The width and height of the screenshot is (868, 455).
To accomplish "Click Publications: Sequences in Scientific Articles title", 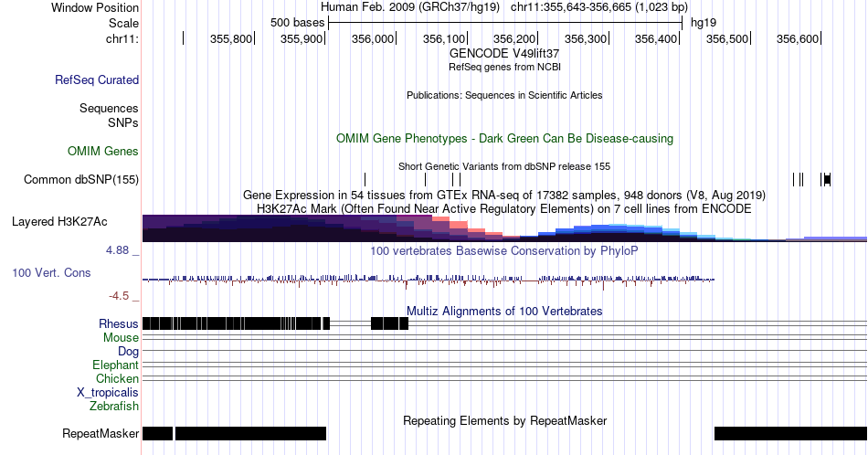I will 504,95.
